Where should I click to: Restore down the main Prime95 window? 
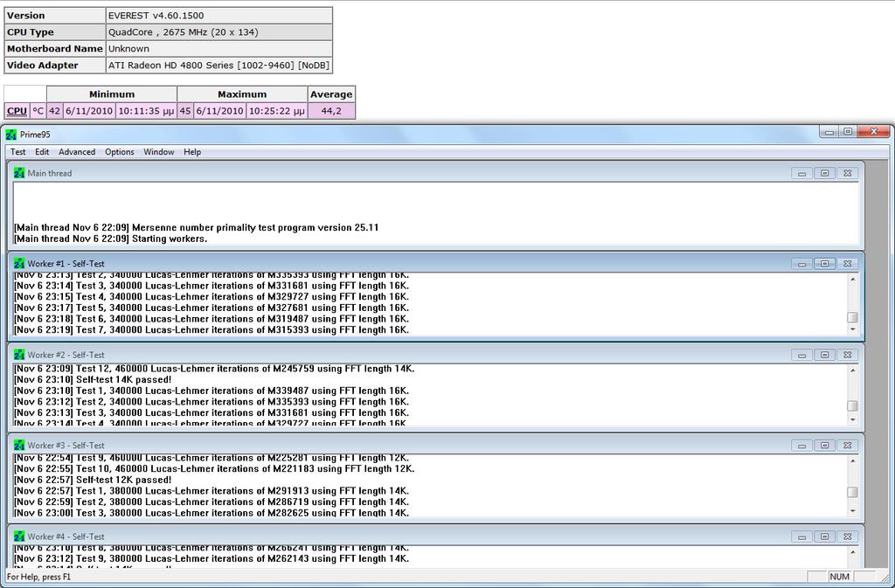(x=848, y=132)
